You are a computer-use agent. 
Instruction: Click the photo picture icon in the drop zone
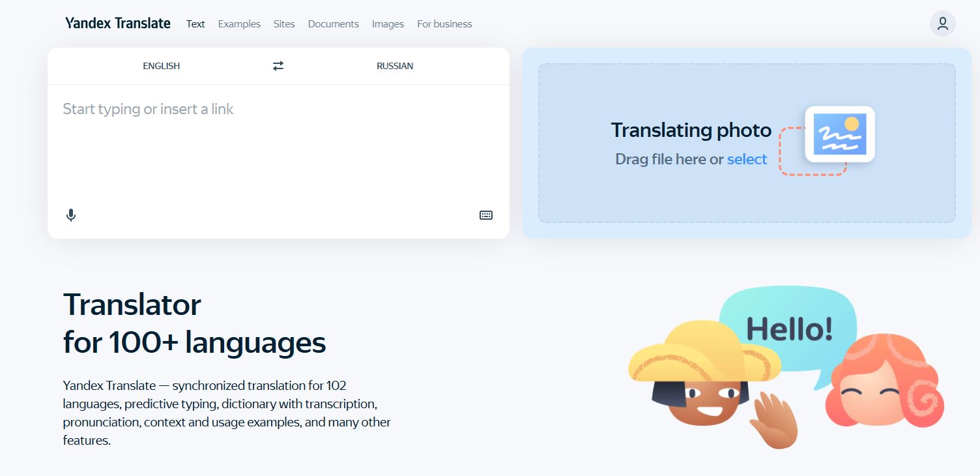[x=840, y=134]
